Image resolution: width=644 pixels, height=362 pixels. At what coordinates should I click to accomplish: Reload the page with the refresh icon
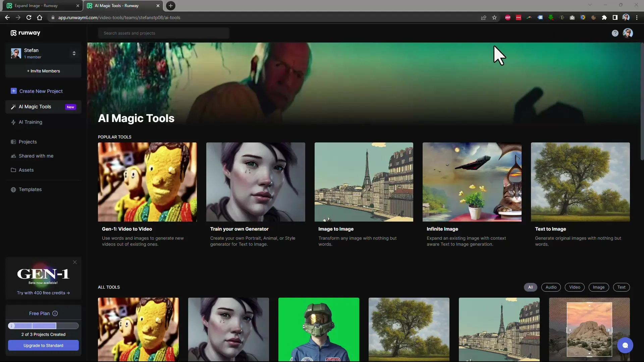coord(29,17)
